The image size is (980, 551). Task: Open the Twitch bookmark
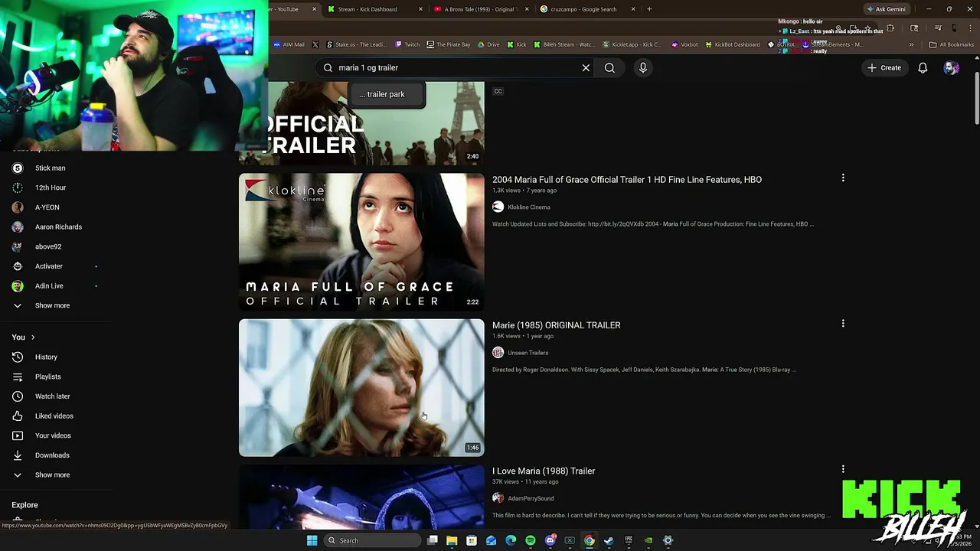point(408,44)
